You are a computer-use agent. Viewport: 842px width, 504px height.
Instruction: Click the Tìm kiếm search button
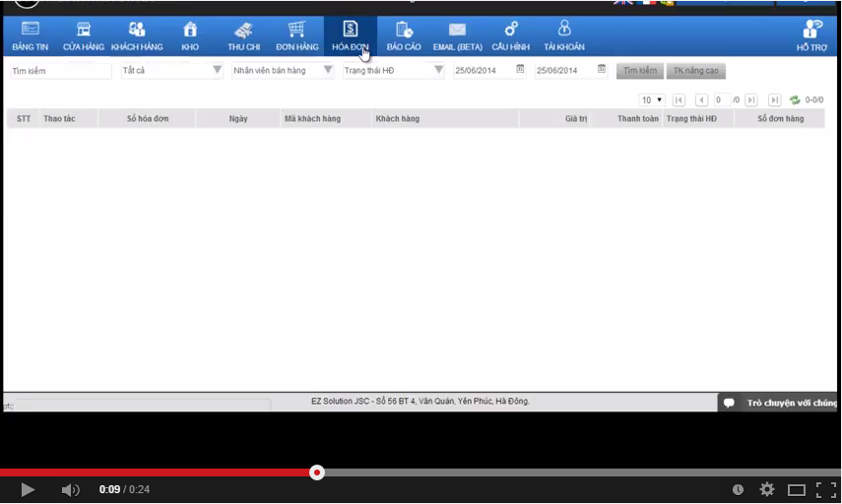coord(640,71)
